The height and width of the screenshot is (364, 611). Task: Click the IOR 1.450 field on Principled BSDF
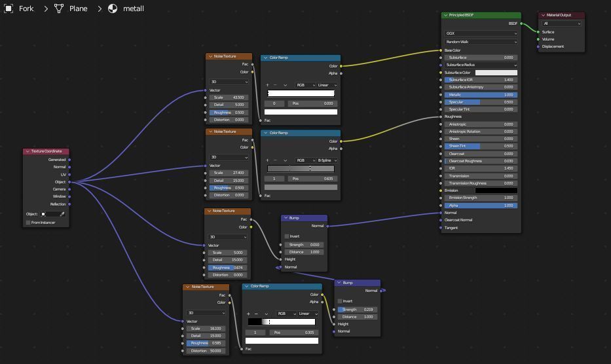click(481, 168)
